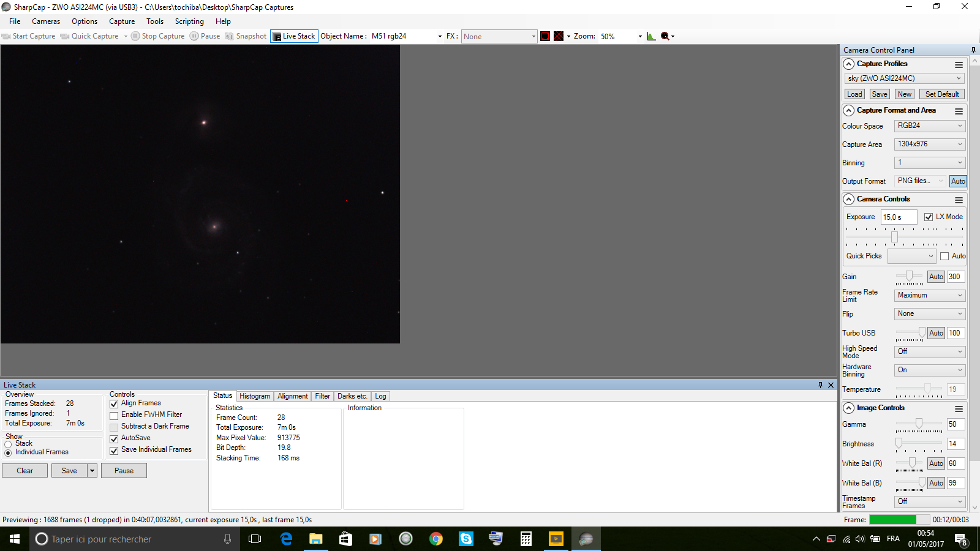Viewport: 980px width, 551px height.
Task: Open the Image Controls hamburger menu
Action: pyautogui.click(x=959, y=408)
